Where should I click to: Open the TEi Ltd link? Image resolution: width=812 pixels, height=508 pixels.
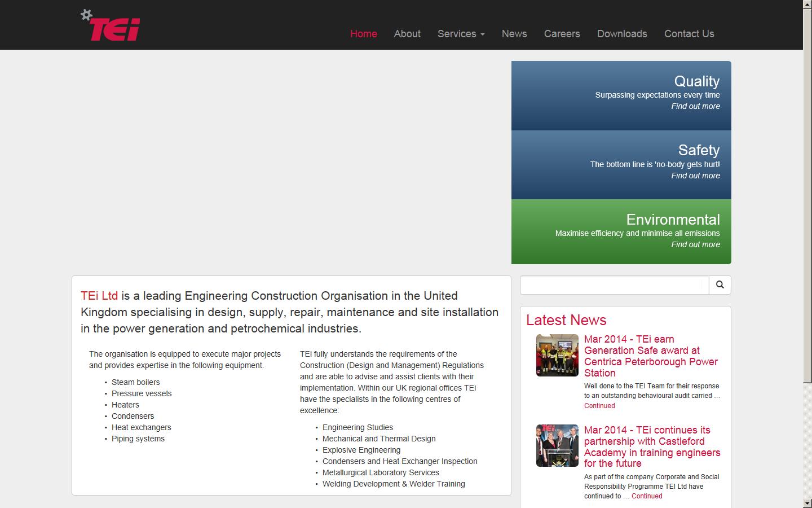coord(99,296)
